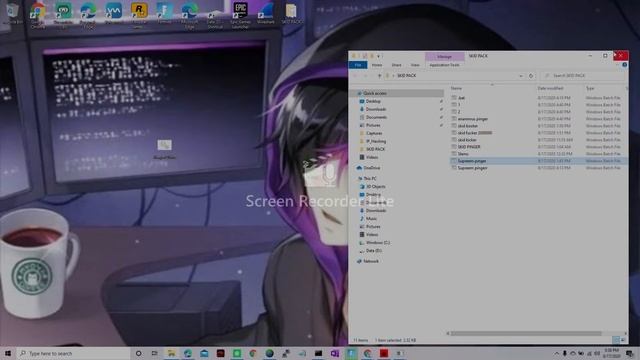Switch to the Share ribbon tab
The image size is (640, 360).
click(x=396, y=65)
